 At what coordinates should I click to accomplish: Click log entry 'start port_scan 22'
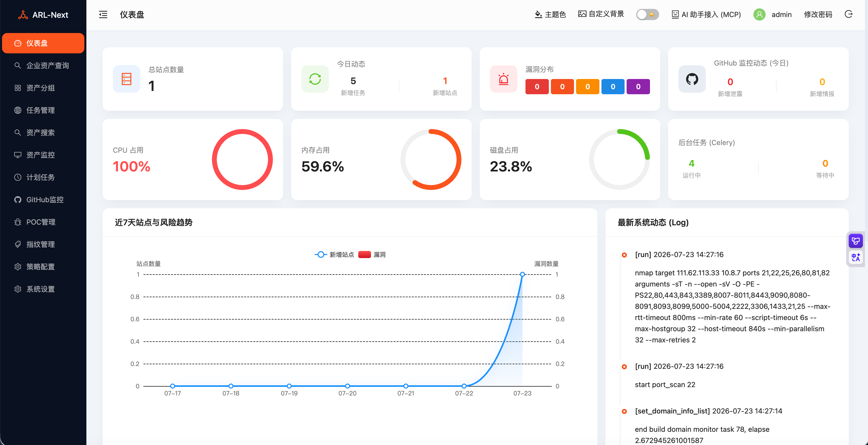665,385
